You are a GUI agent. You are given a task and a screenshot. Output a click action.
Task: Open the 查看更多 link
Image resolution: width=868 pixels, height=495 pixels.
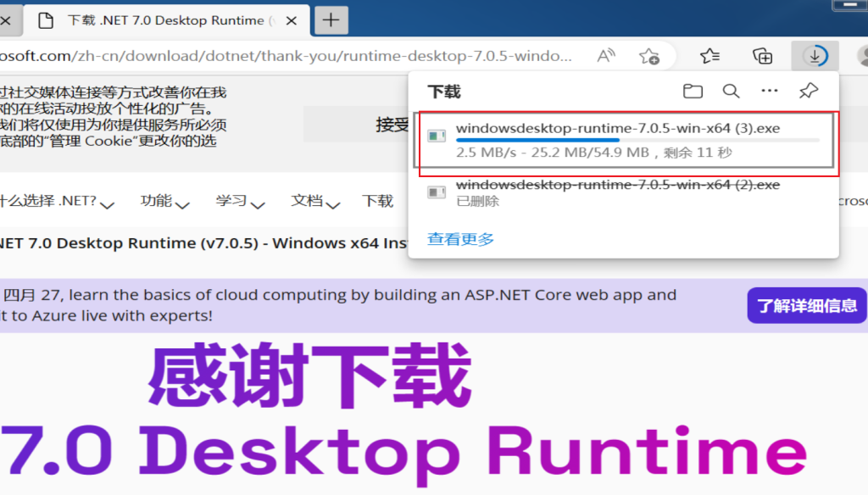(x=460, y=239)
